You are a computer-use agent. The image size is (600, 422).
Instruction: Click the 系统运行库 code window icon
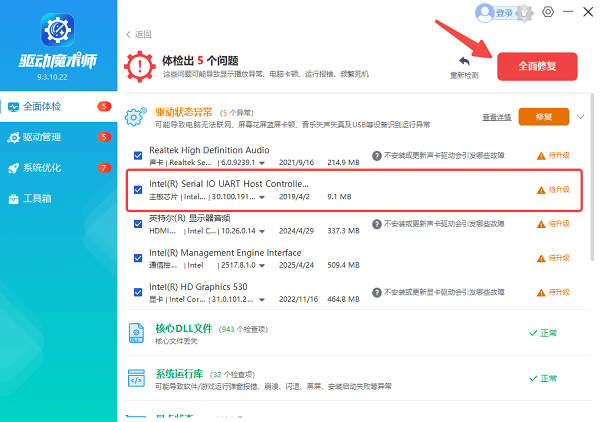point(136,378)
